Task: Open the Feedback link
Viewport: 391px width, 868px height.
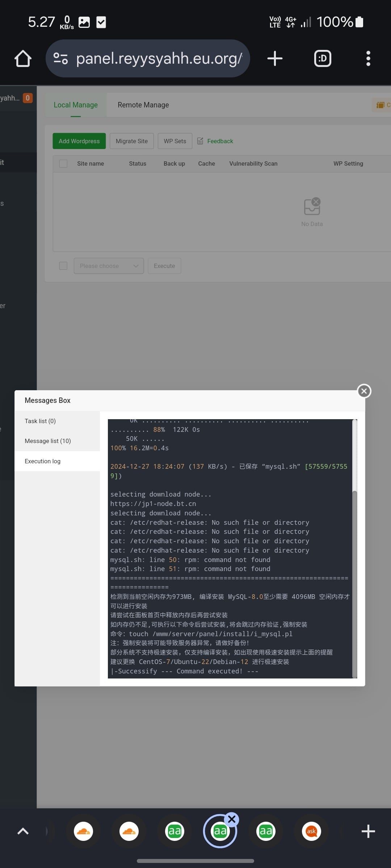Action: [220, 141]
